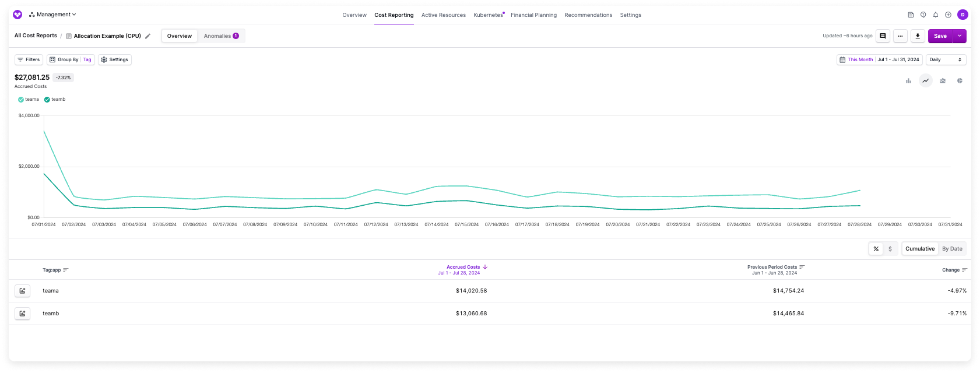The width and height of the screenshot is (980, 373).
Task: Open Cost Reporting nav item
Action: pos(394,15)
